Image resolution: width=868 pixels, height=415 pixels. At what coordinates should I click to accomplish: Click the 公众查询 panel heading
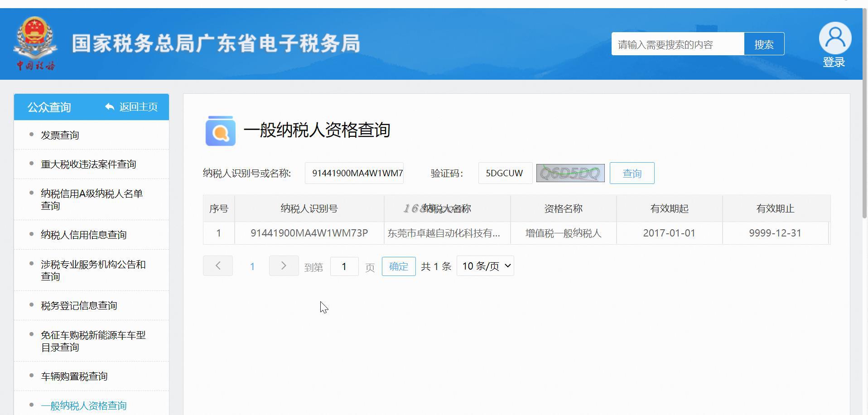(x=49, y=107)
